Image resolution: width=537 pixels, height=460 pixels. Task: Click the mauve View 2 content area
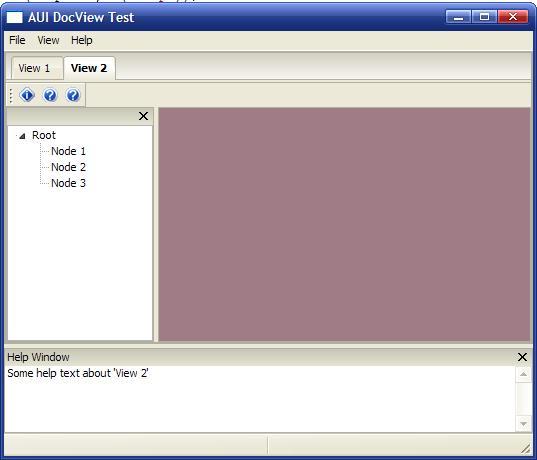pyautogui.click(x=344, y=224)
